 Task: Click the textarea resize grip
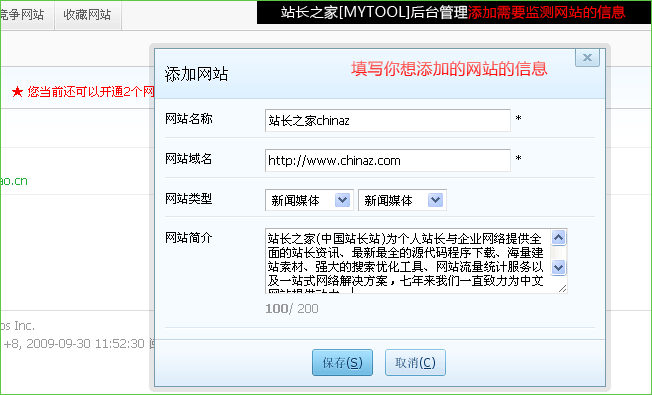[x=562, y=289]
